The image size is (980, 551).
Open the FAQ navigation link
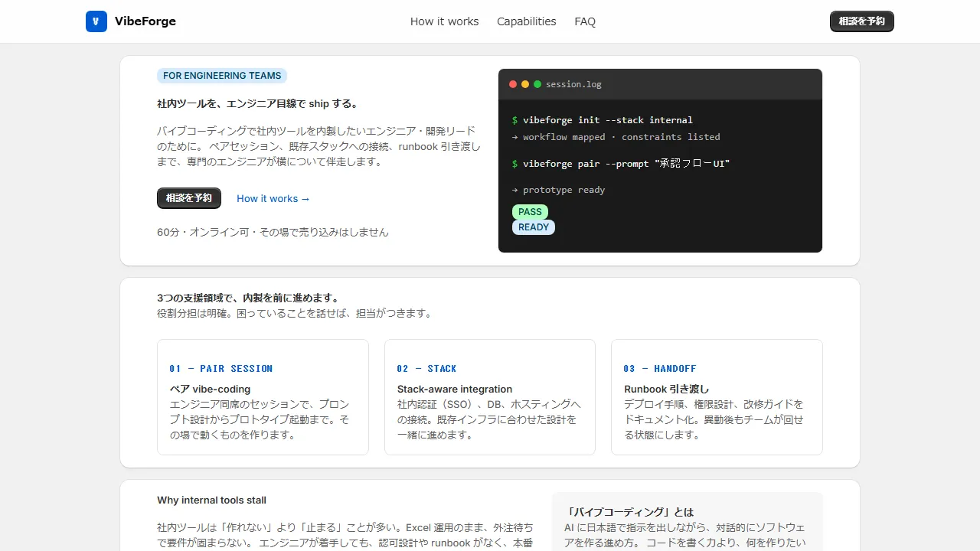[585, 21]
